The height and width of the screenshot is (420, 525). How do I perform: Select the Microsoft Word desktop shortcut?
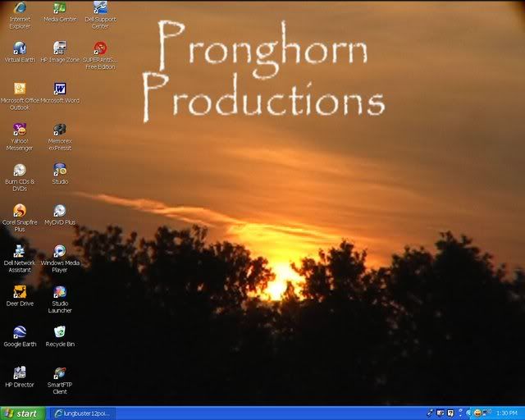tap(60, 94)
